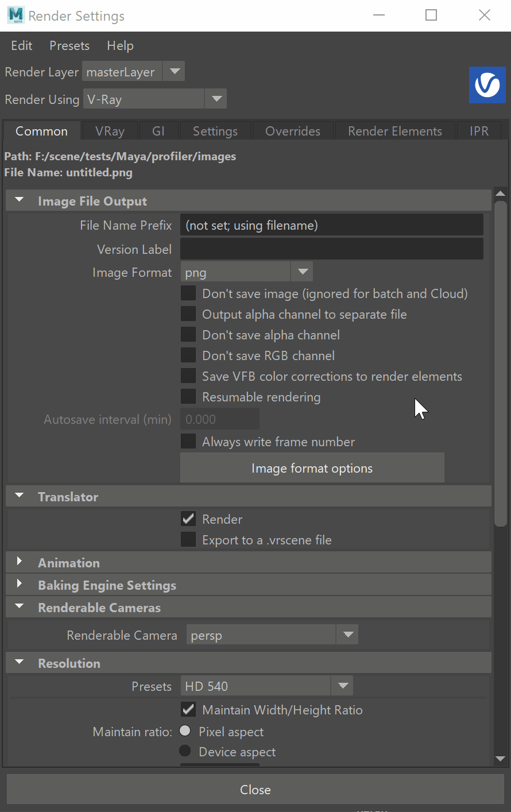Maximize the Render Settings window
511x812 pixels.
pyautogui.click(x=431, y=16)
